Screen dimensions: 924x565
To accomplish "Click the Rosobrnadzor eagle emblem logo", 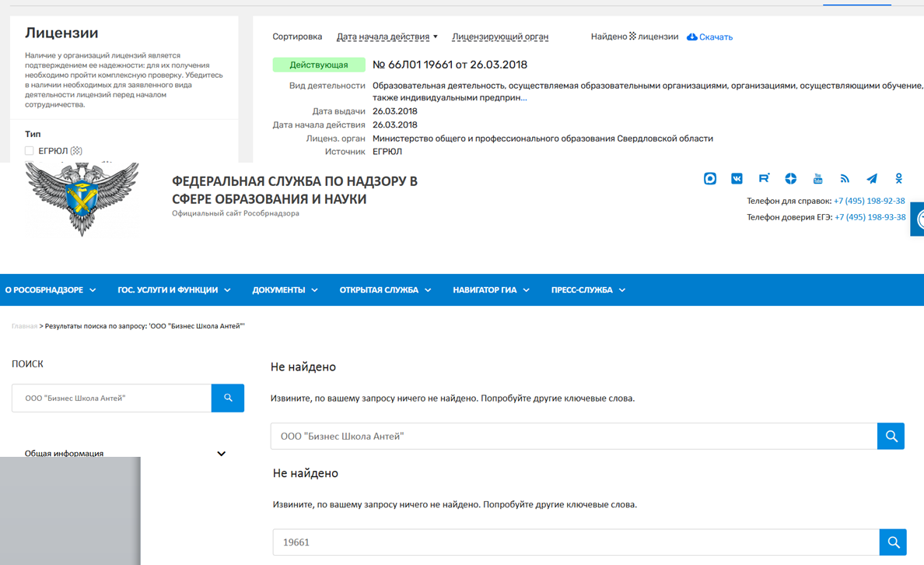I will pos(82,198).
